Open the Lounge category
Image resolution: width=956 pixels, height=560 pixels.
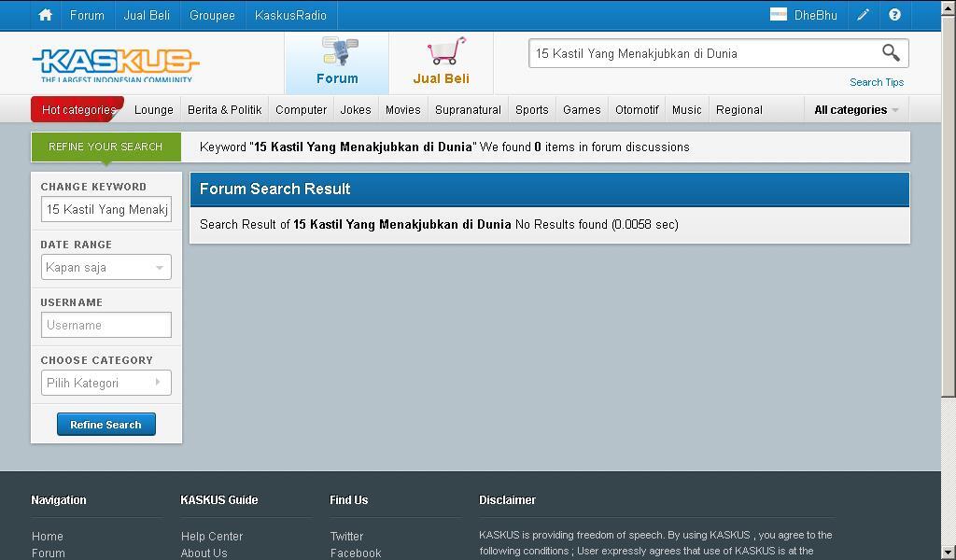(154, 110)
